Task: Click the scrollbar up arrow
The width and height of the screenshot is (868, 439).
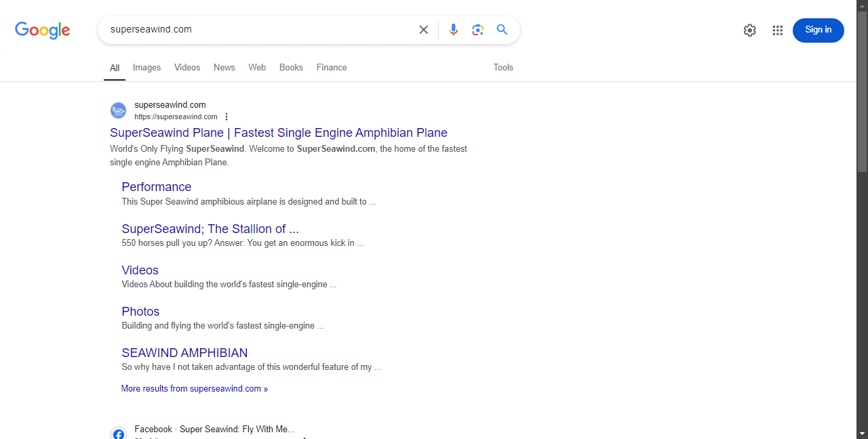Action: [x=863, y=5]
